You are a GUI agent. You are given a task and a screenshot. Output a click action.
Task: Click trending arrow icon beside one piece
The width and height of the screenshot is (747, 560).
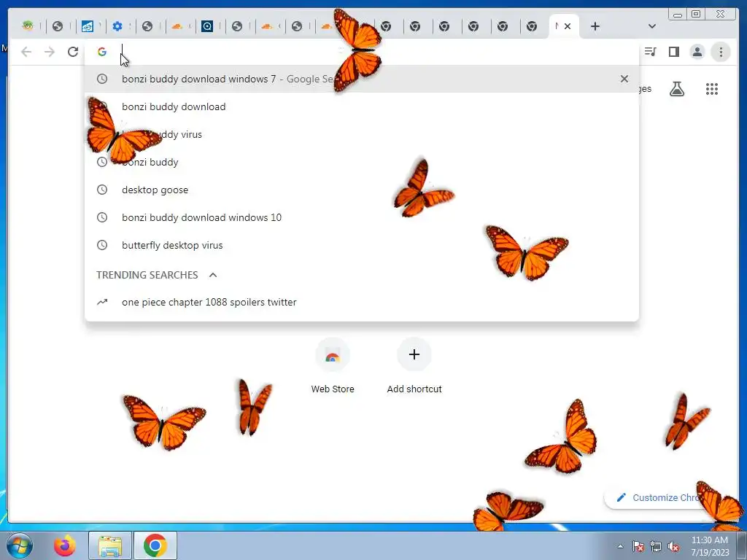pos(102,302)
